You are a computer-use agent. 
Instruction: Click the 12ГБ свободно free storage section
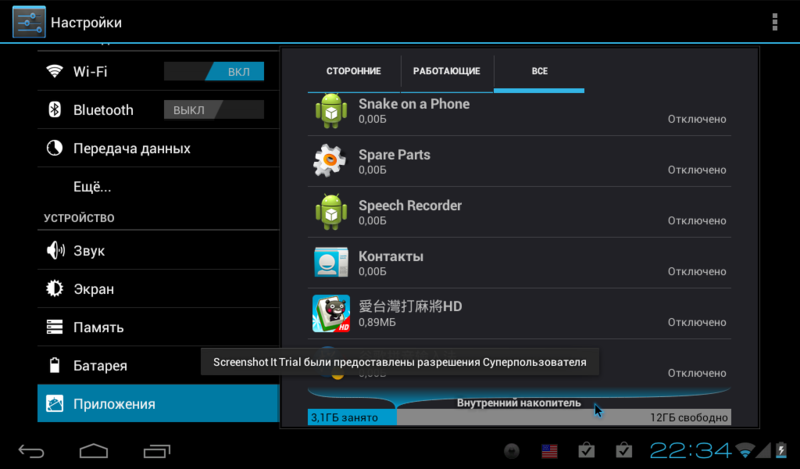pos(564,417)
